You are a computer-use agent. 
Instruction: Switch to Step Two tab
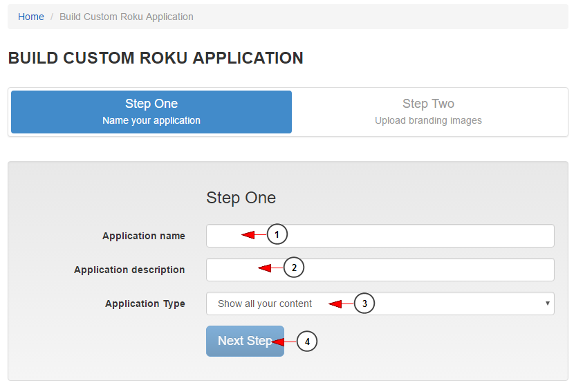(x=428, y=112)
